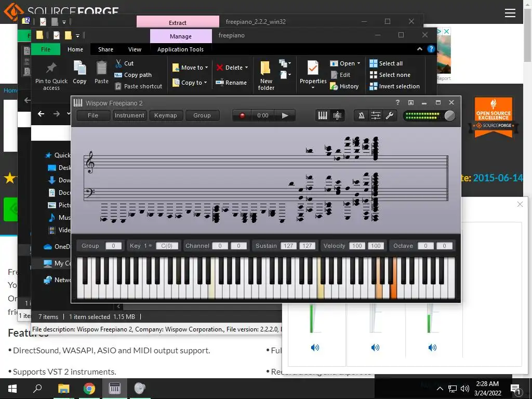Click the Explorer forward arrow
The image size is (532, 399).
point(56,114)
